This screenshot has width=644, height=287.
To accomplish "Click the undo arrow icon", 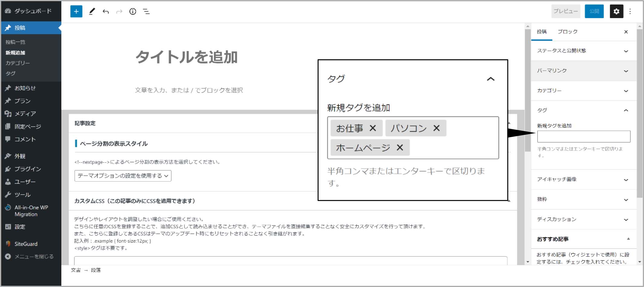I will tap(105, 11).
